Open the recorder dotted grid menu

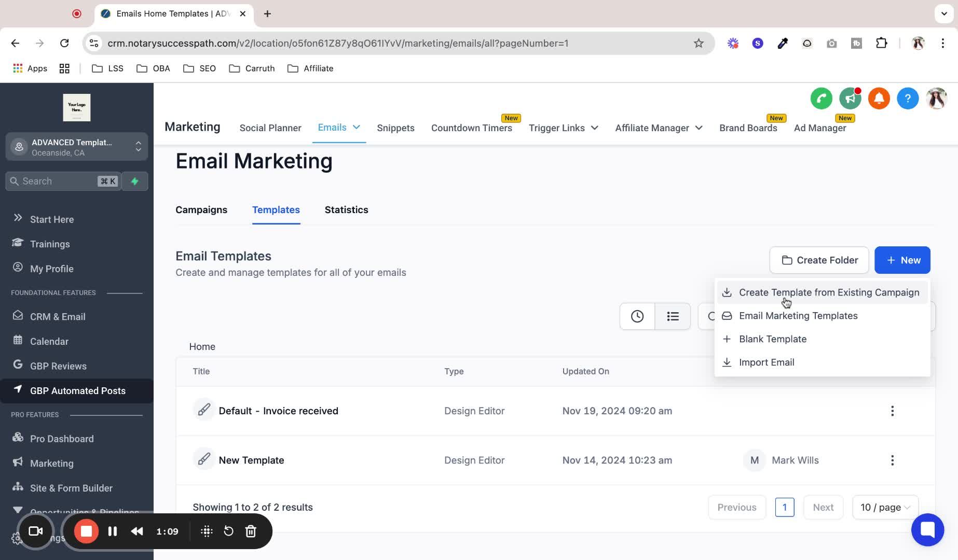click(207, 531)
